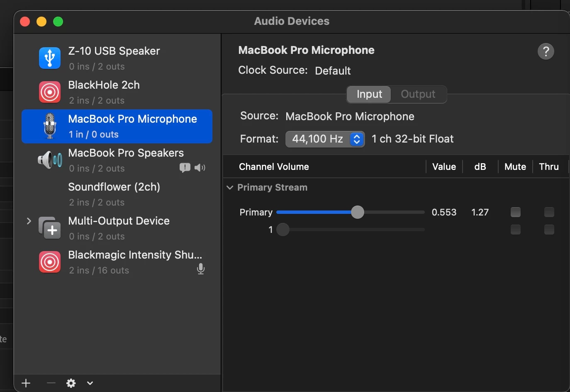Click the Thru column header
The width and height of the screenshot is (570, 392).
[549, 167]
